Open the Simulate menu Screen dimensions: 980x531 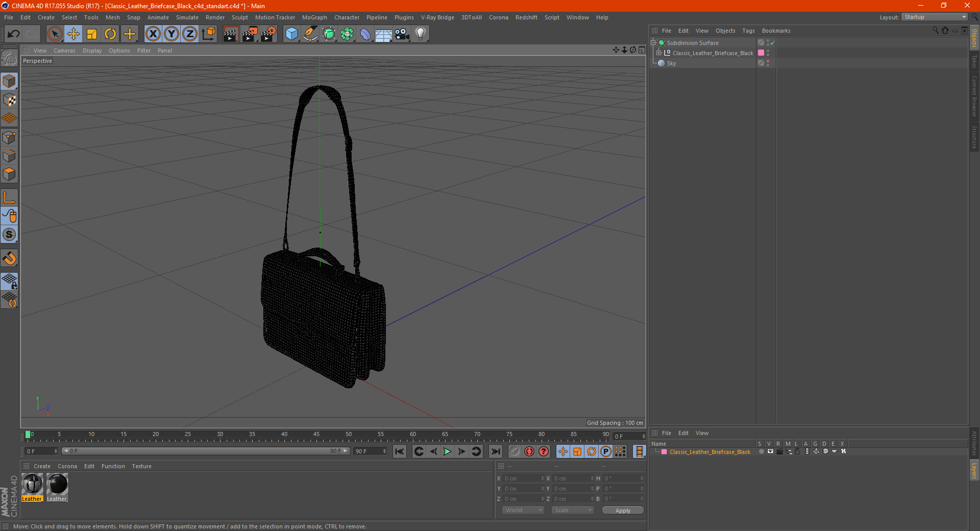click(x=187, y=17)
